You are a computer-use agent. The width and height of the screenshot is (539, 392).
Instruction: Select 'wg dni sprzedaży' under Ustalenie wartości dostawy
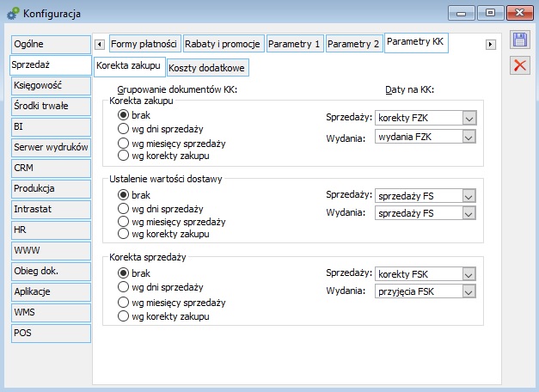coord(161,209)
